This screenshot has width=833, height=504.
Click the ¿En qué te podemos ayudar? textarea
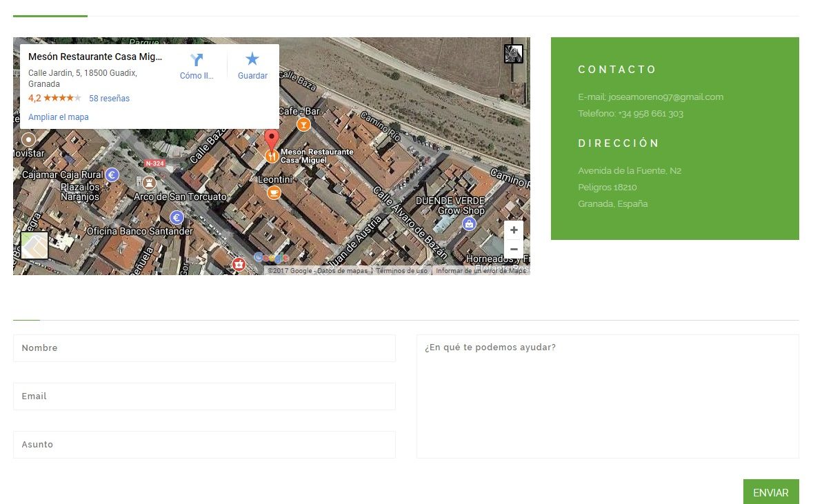pyautogui.click(x=608, y=396)
